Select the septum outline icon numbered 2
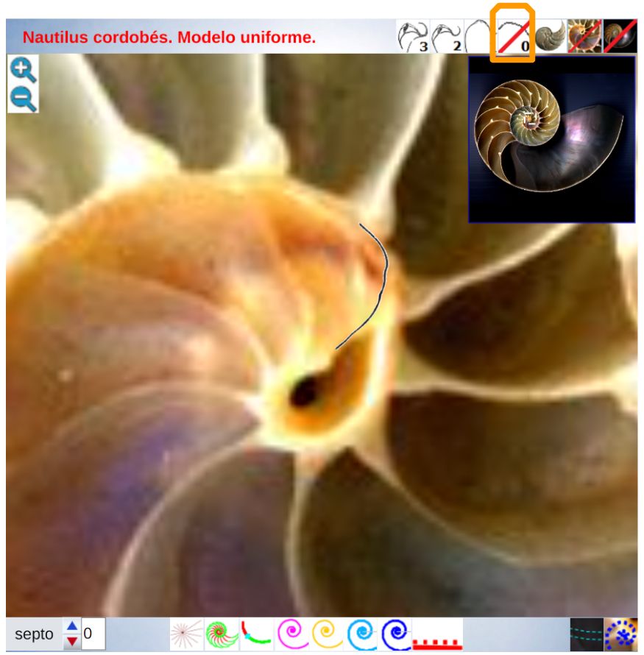Screen dimensions: 644x655 (447, 37)
